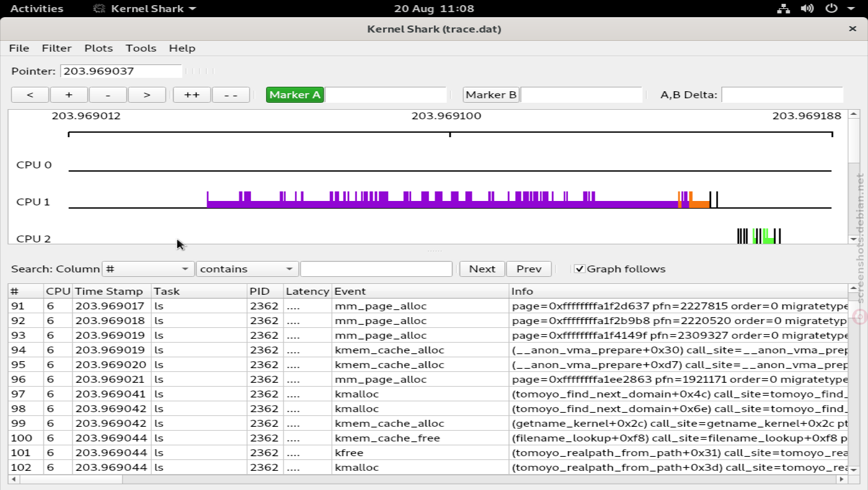Image resolution: width=868 pixels, height=490 pixels.
Task: Select the Marker A button
Action: [295, 94]
